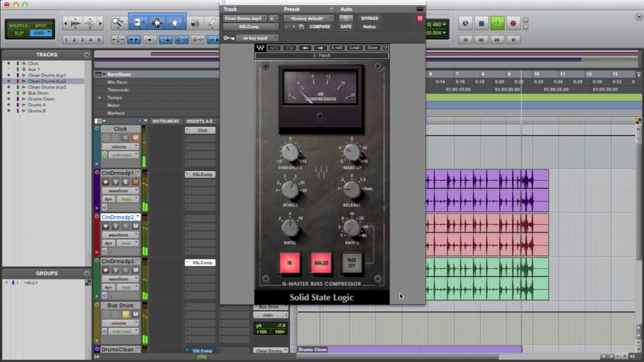Select the Pencil tool
The image size is (644, 362).
point(212,23)
